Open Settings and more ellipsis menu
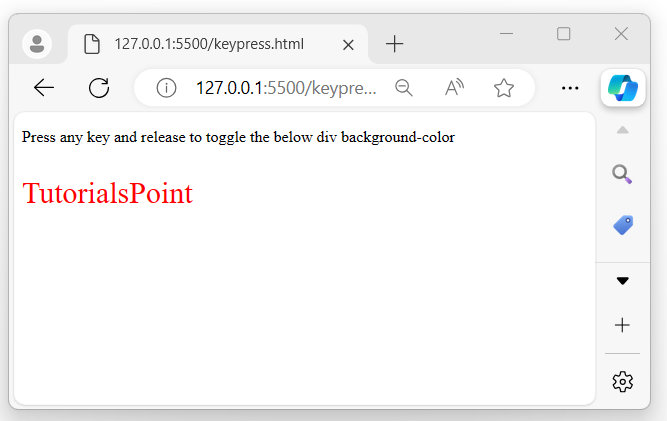The image size is (667, 421). point(570,88)
